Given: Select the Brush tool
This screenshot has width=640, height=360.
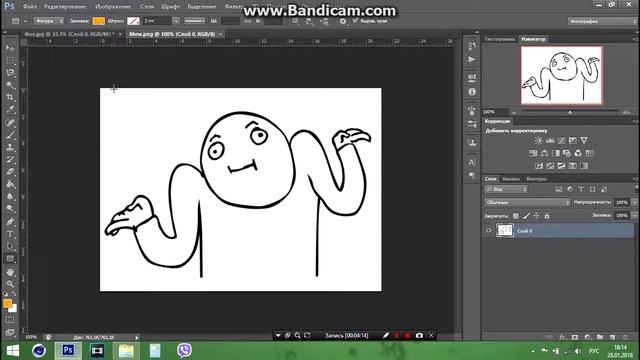Looking at the screenshot, I should coord(10,135).
